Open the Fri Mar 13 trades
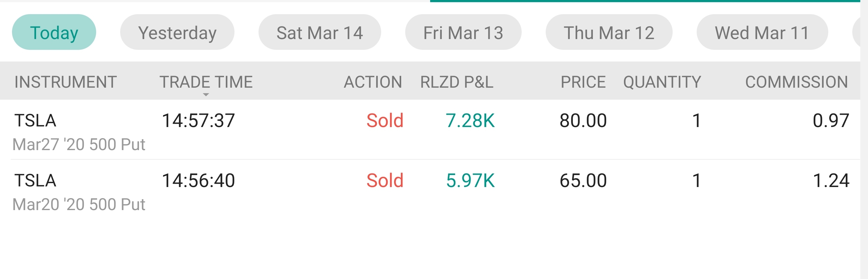This screenshot has width=868, height=279. 463,33
